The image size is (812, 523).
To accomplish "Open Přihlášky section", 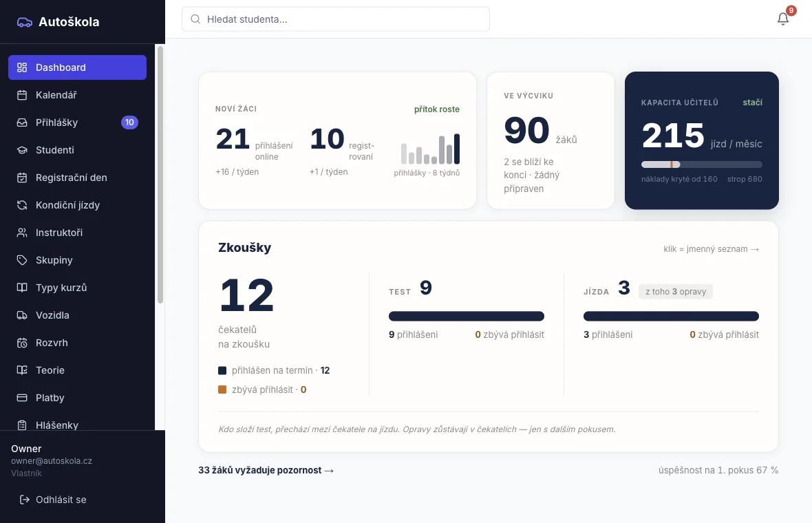I will 77,122.
